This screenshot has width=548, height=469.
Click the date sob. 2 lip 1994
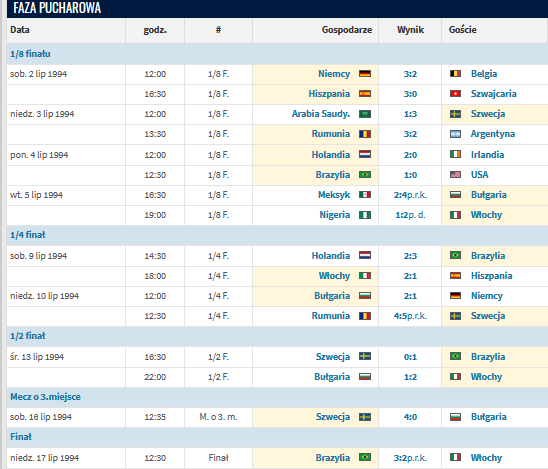point(38,74)
